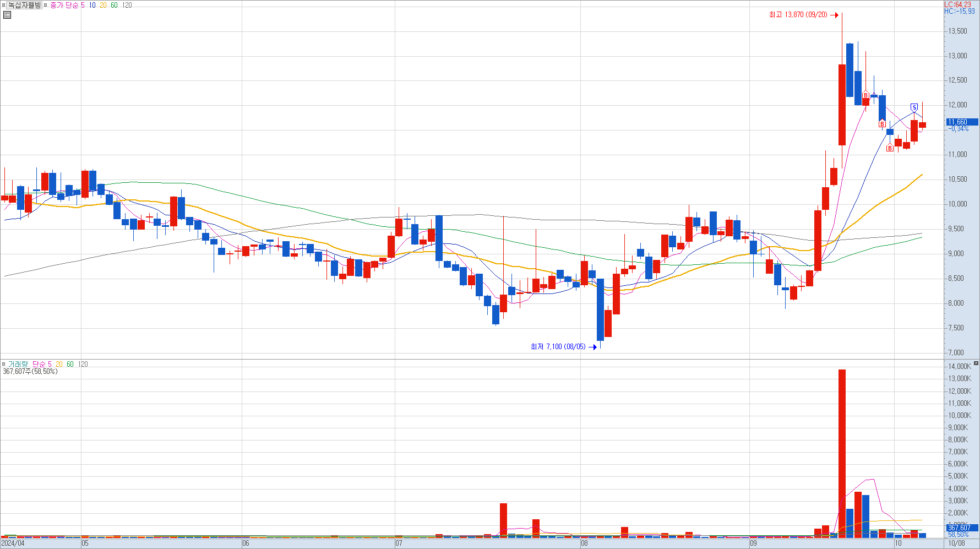Select the B marker under the 12,200 blue candle
980x549 pixels.
pos(882,124)
